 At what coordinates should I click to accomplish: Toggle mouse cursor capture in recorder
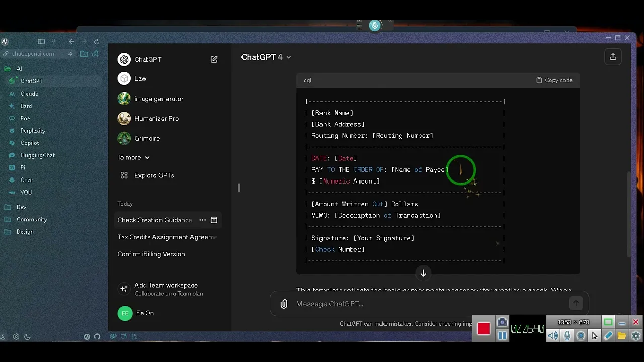tap(594, 336)
